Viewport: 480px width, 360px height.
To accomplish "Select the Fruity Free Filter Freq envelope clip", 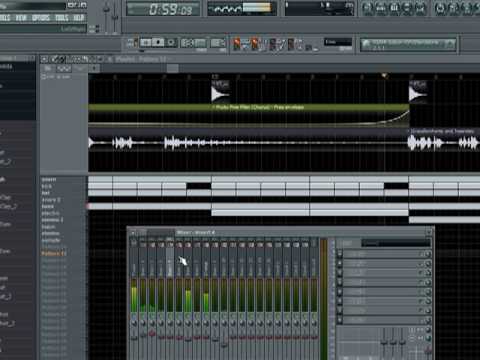I will [249, 115].
